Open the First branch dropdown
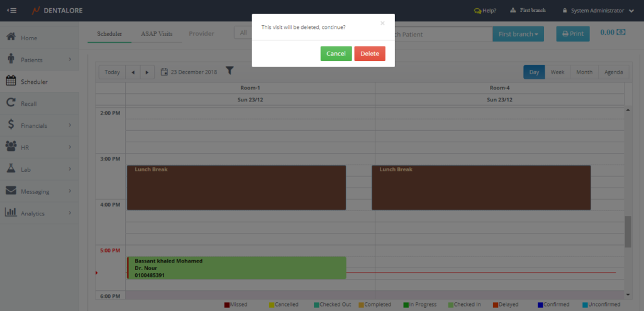 (x=518, y=34)
